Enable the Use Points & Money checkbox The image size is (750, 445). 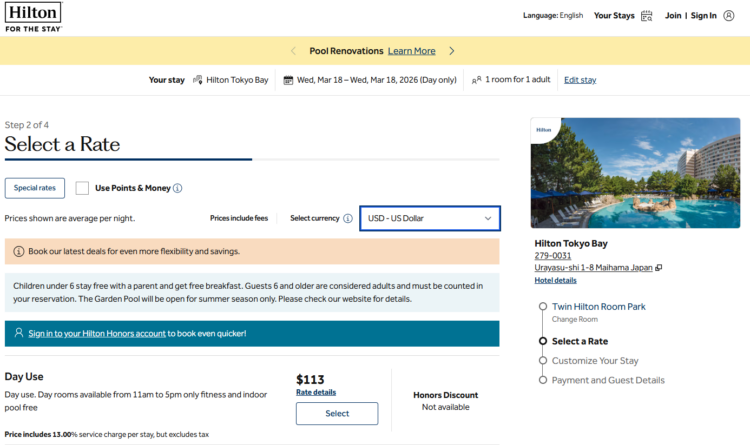tap(82, 188)
